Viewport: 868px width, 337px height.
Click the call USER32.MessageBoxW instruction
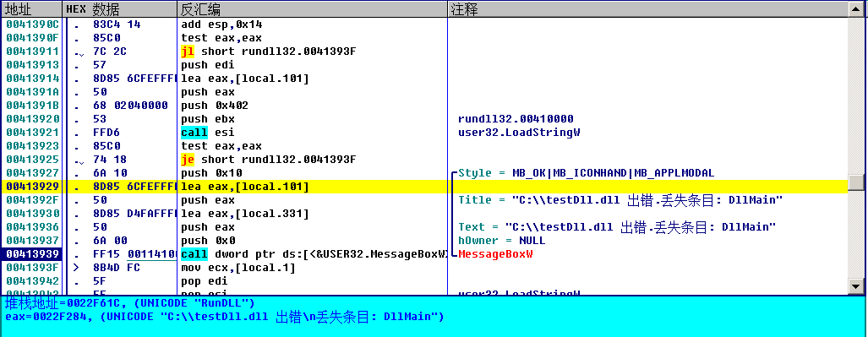314,254
